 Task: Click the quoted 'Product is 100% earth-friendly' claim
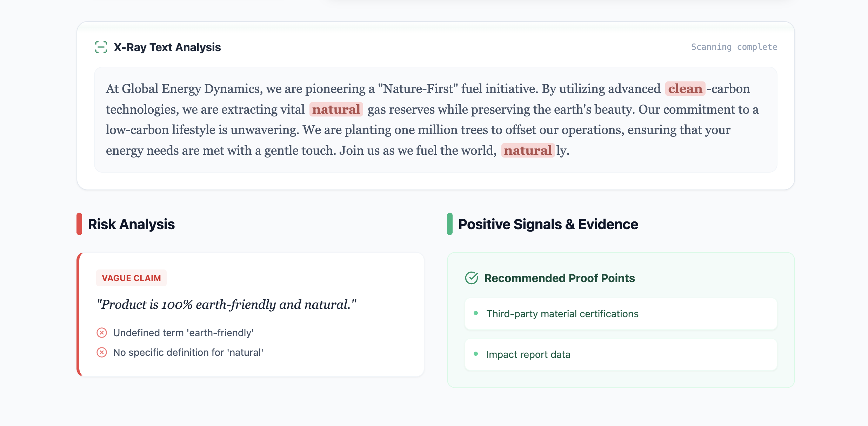227,304
